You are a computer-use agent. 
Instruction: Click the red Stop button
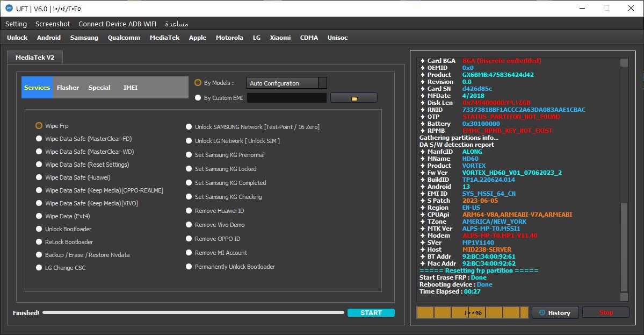pos(606,312)
